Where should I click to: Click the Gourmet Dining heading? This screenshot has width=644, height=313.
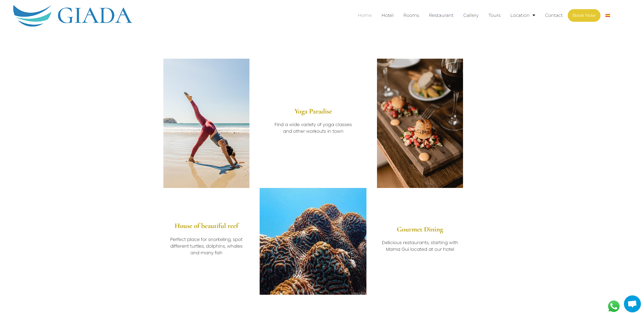pos(420,229)
